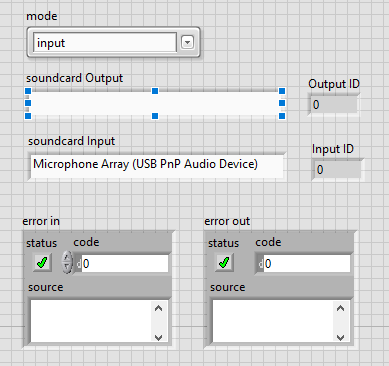Select the empty soundcard Output field
389x366 pixels.
click(x=155, y=103)
